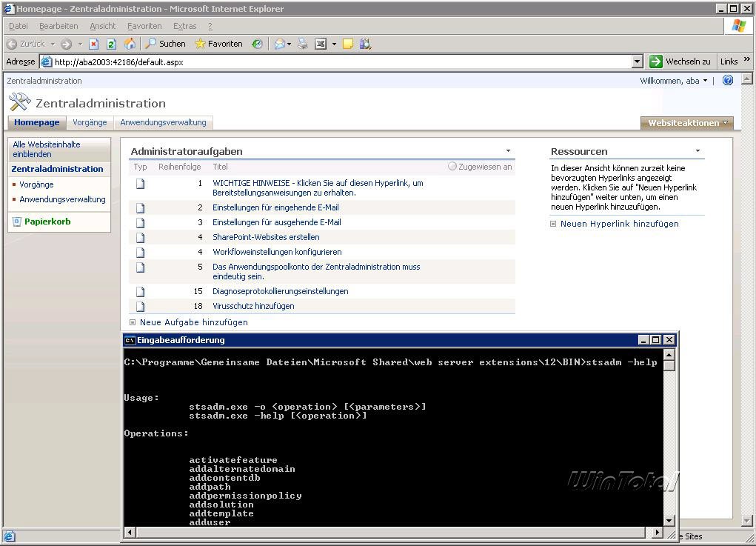Open the Extras menu
Image resolution: width=756 pixels, height=546 pixels.
(x=184, y=26)
